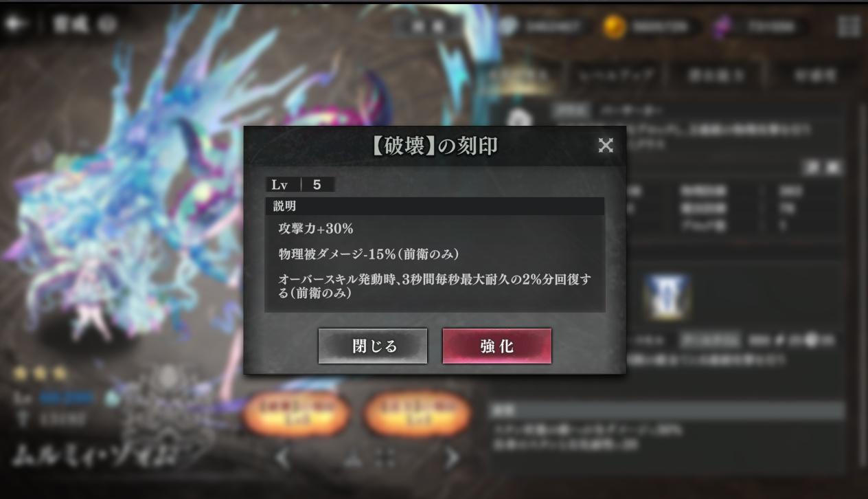Click the Lv 5 level indicator

(300, 184)
